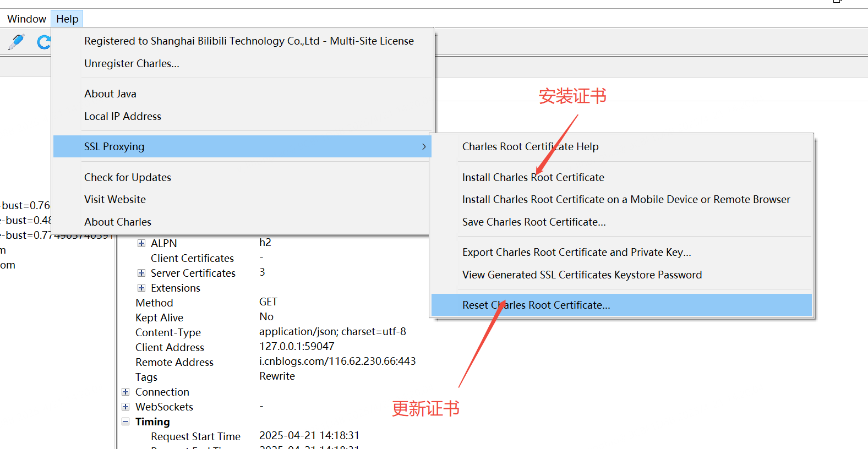Select SSL Proxying submenu entry
The width and height of the screenshot is (868, 449).
tap(242, 146)
